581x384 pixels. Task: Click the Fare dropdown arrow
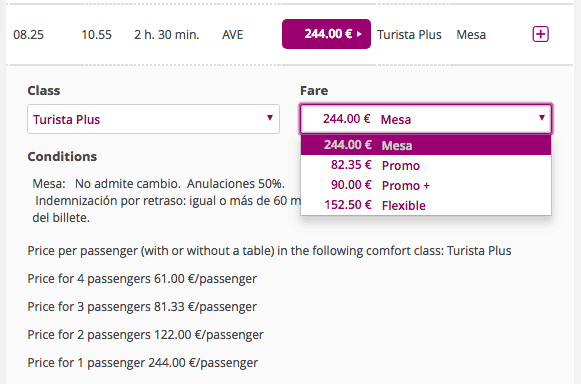[x=542, y=118]
